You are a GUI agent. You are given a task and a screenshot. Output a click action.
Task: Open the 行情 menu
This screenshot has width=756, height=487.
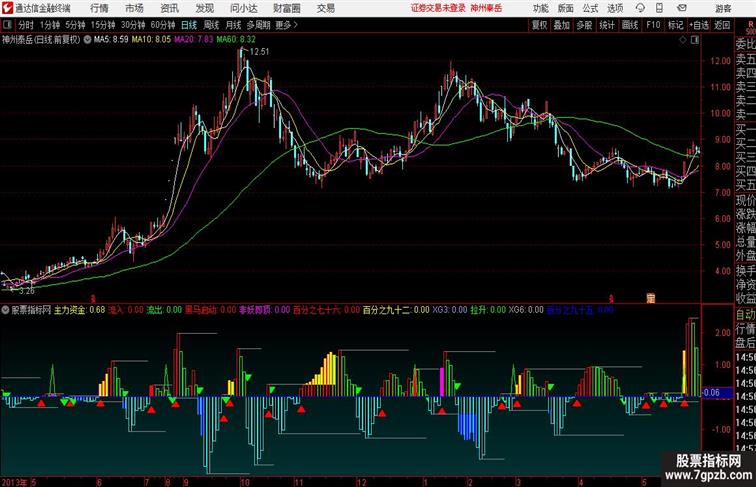[99, 8]
